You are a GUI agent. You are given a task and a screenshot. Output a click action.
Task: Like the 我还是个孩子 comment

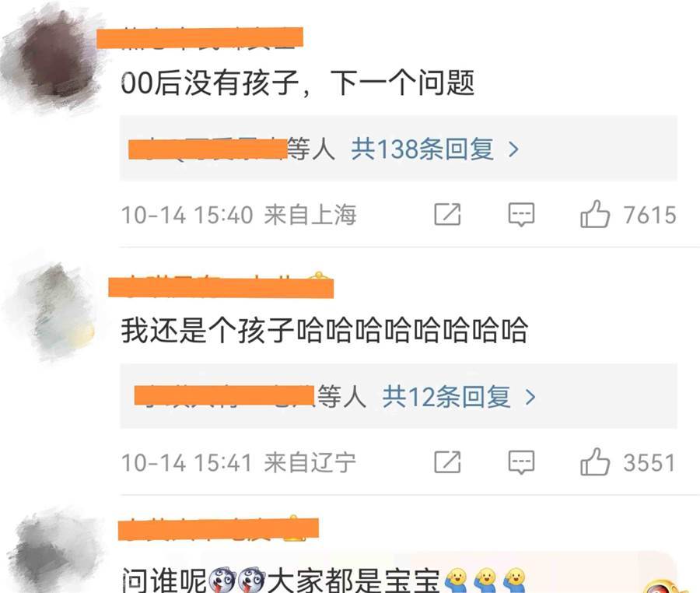pos(595,462)
